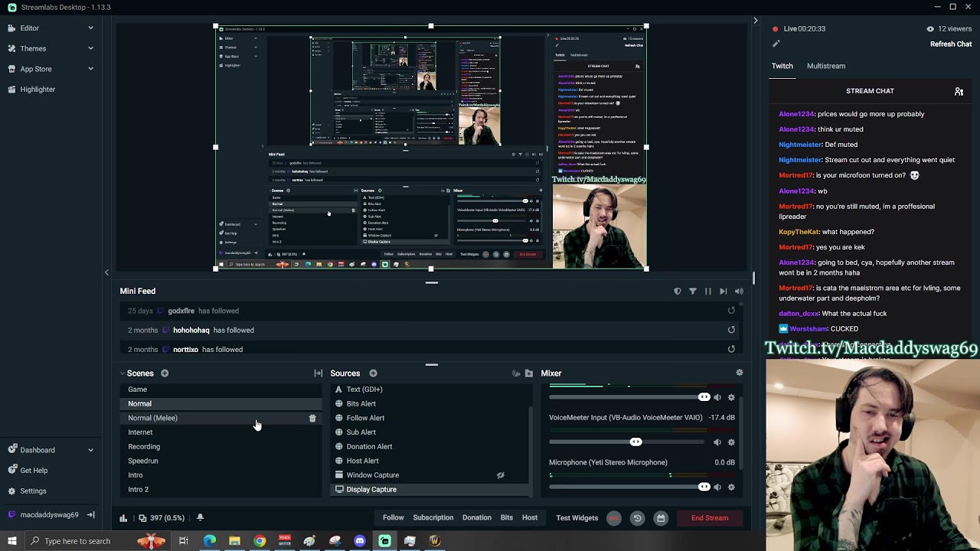Viewport: 980px width, 551px height.
Task: Open VoiceMeeter Input channel settings gear
Action: coord(731,442)
